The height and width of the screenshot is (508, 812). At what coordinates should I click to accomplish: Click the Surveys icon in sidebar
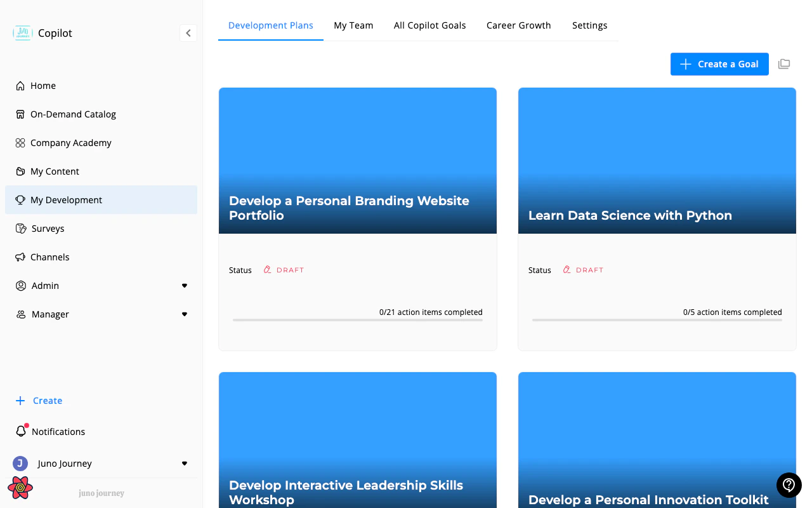click(x=21, y=229)
